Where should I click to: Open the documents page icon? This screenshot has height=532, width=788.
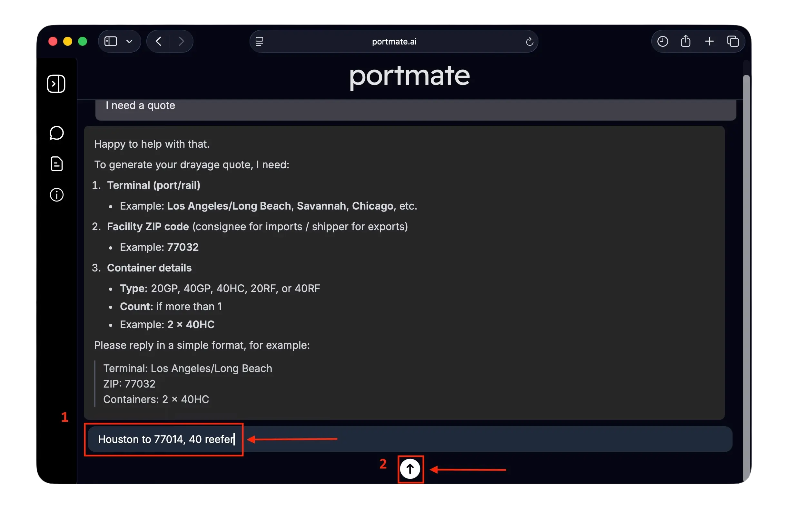pyautogui.click(x=57, y=164)
